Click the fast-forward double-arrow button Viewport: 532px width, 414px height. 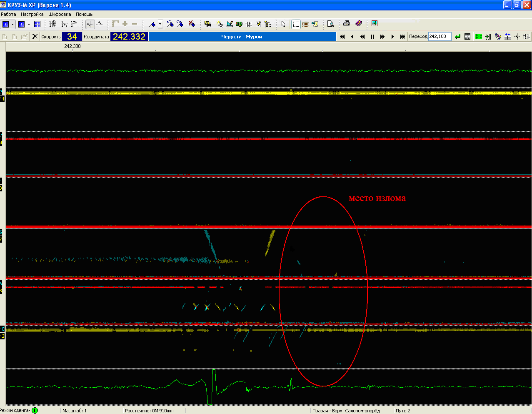[x=382, y=37]
